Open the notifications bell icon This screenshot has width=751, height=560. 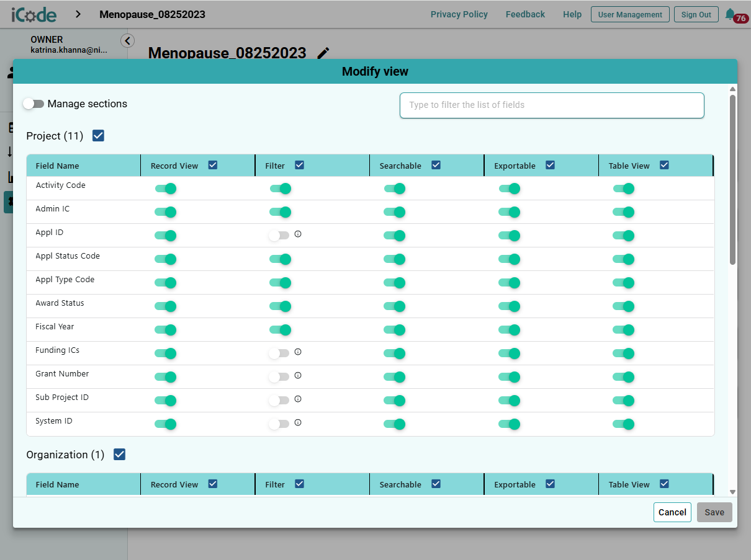tap(731, 14)
